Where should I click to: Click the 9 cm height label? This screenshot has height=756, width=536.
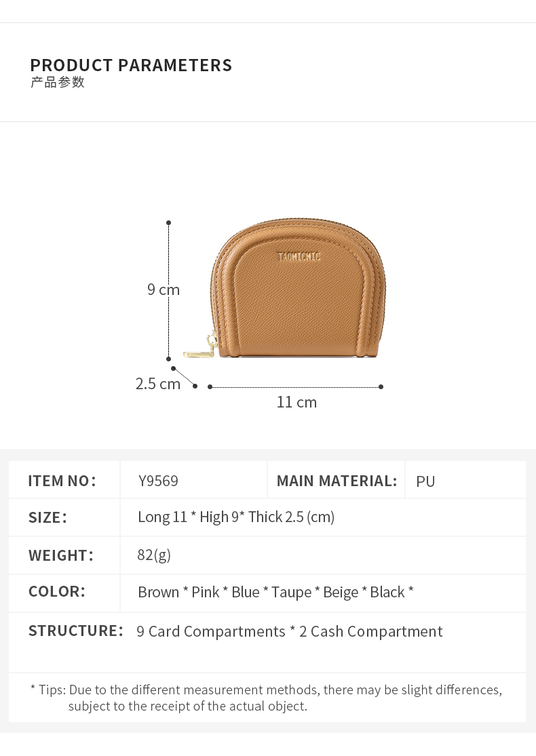pyautogui.click(x=164, y=290)
